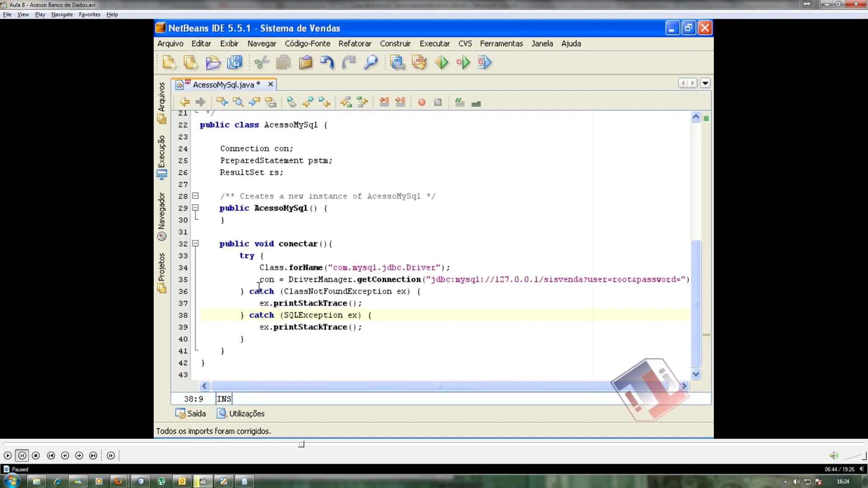Click the Paste clipboard icon
The width and height of the screenshot is (868, 488).
click(306, 62)
